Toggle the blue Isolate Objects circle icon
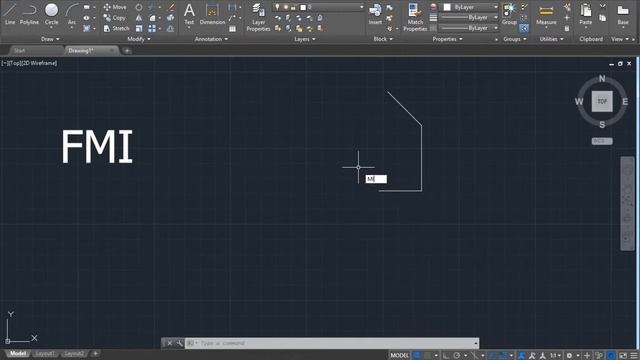Viewport: 640px width, 360px height. 611,356
